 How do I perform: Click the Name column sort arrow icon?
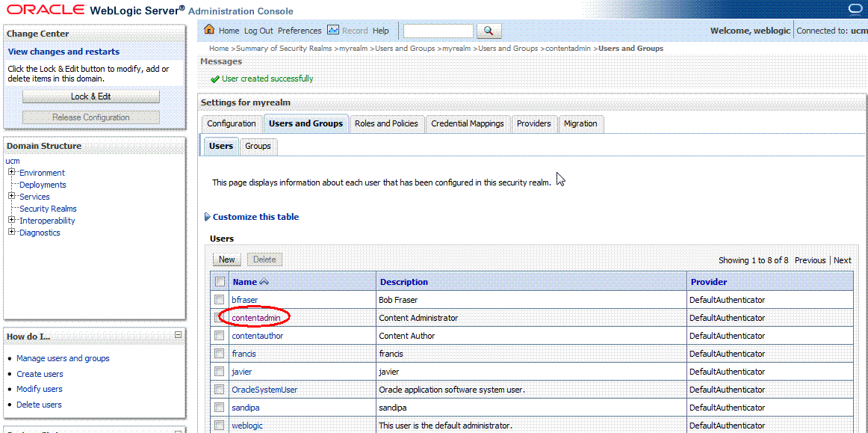pos(264,282)
